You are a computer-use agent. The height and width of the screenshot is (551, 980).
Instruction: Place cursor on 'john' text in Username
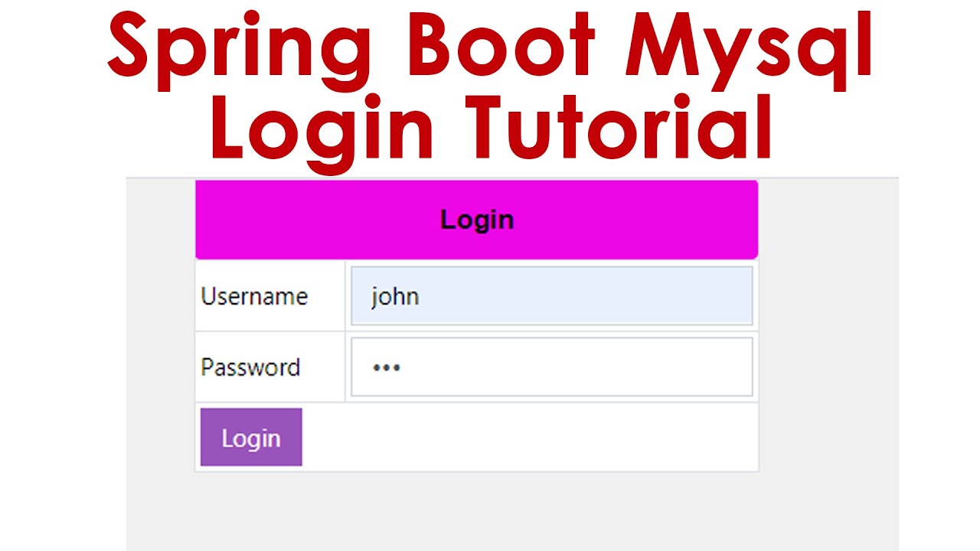(x=395, y=296)
